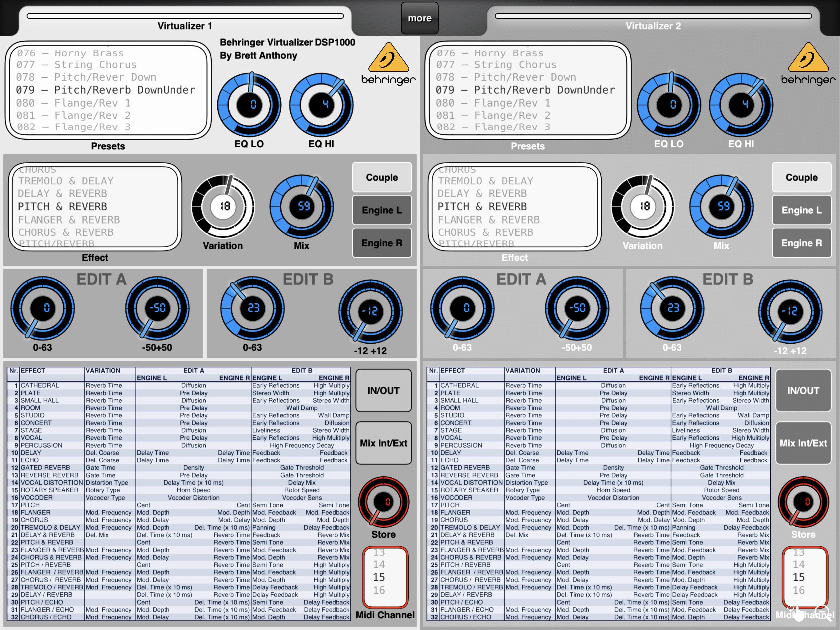This screenshot has height=630, width=840.
Task: Click the EDIT B -12 +12 knob in Virtualizer 2
Action: 790,312
